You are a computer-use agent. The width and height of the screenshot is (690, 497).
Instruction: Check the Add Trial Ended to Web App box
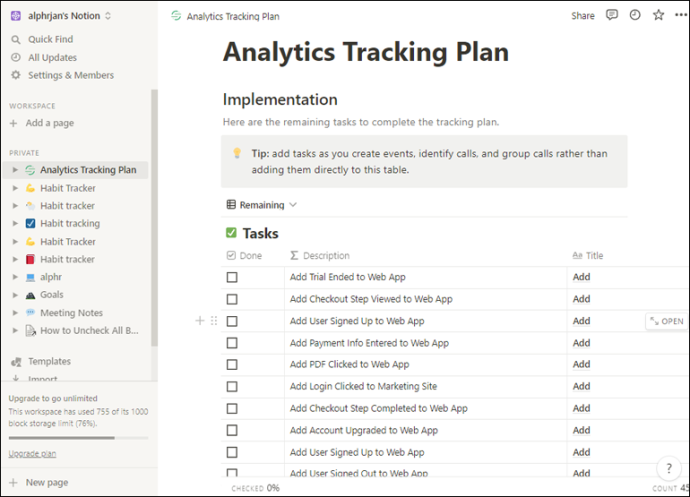232,277
